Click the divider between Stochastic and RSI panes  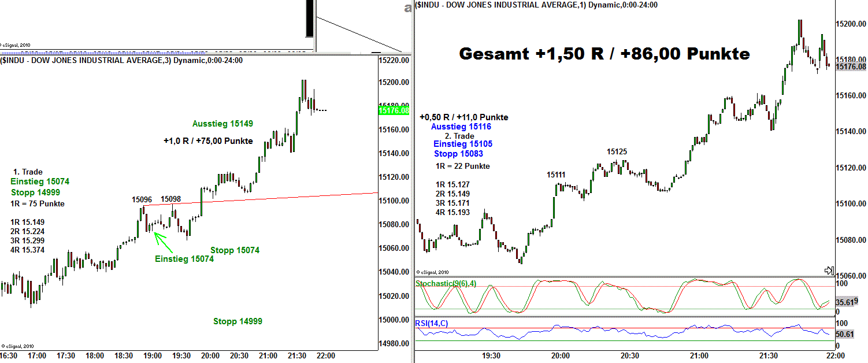coord(624,316)
